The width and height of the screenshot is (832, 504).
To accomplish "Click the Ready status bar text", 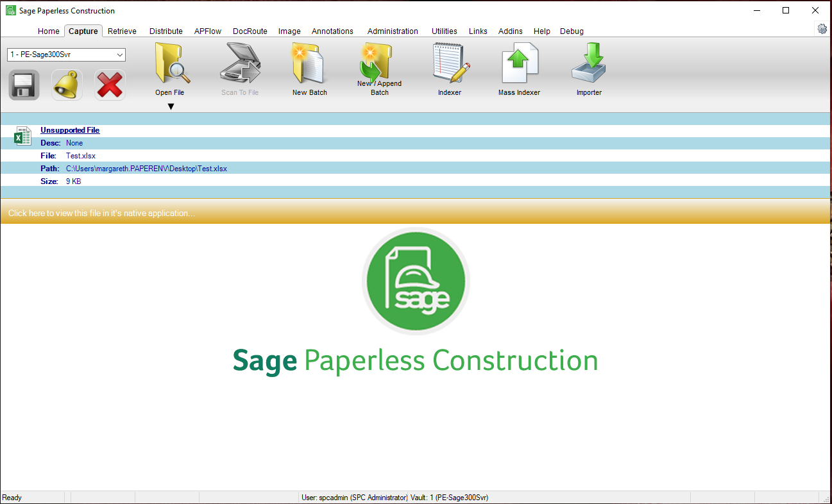I will tap(12, 498).
